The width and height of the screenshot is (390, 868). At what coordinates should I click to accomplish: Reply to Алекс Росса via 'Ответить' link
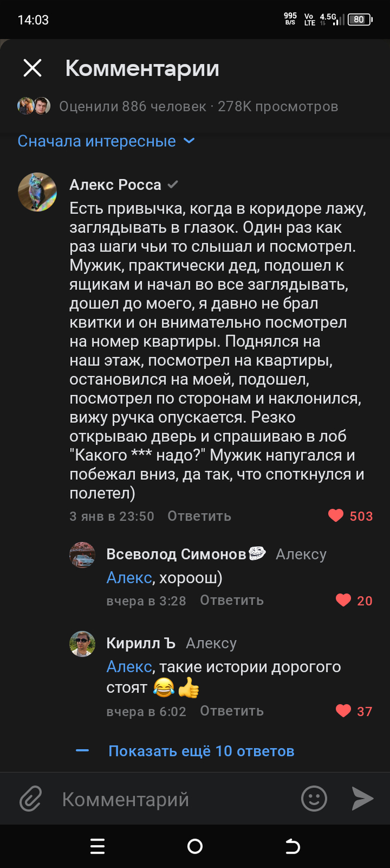click(199, 516)
